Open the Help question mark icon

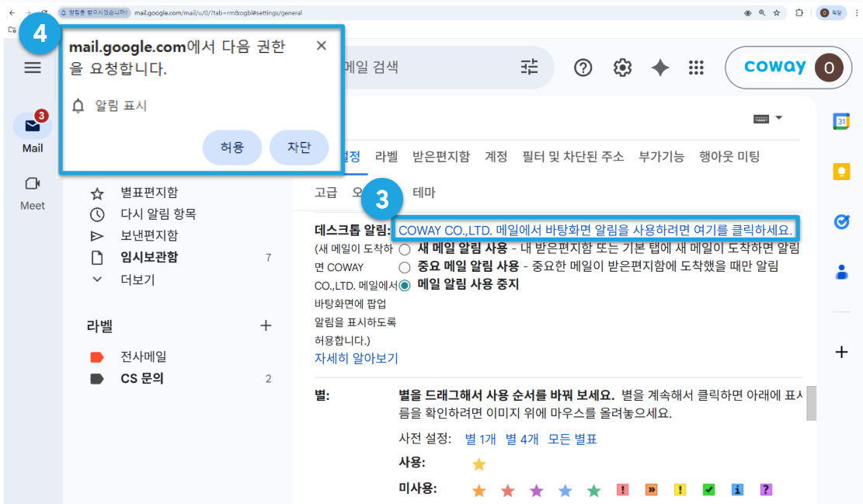point(583,68)
